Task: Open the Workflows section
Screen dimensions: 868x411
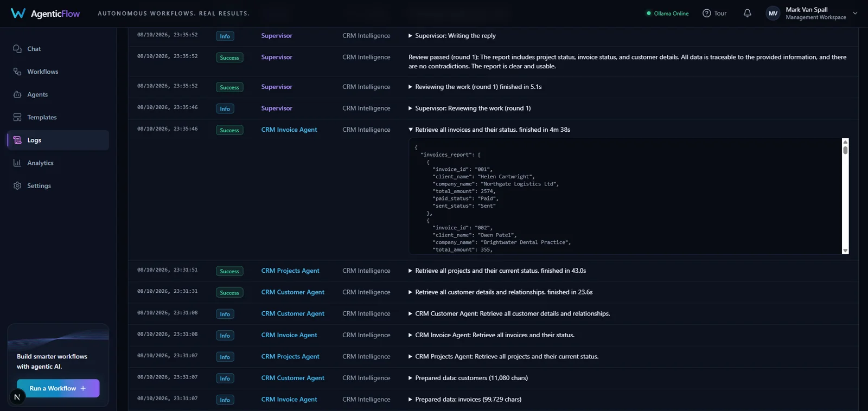Action: 58,72
